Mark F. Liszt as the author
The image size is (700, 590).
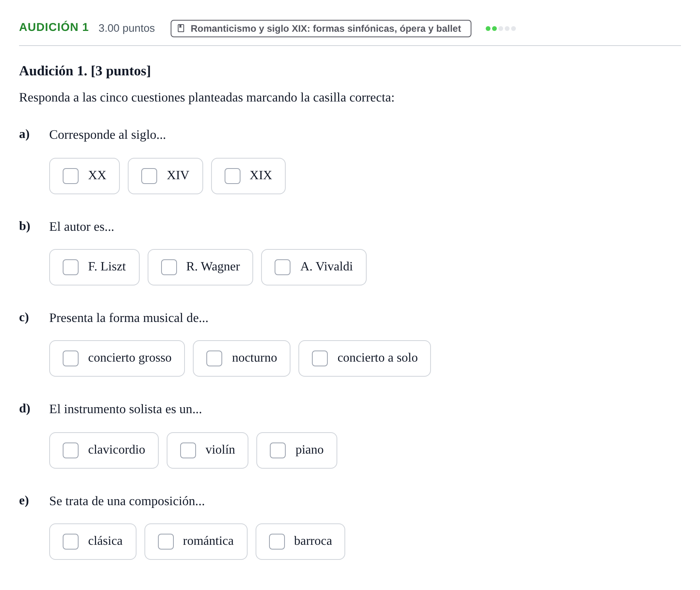click(x=71, y=267)
